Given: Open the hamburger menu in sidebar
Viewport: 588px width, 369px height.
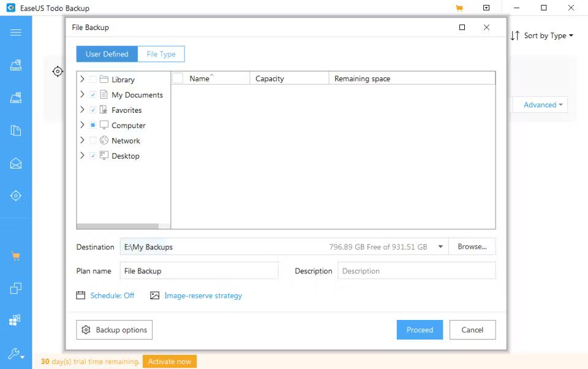Looking at the screenshot, I should point(16,32).
